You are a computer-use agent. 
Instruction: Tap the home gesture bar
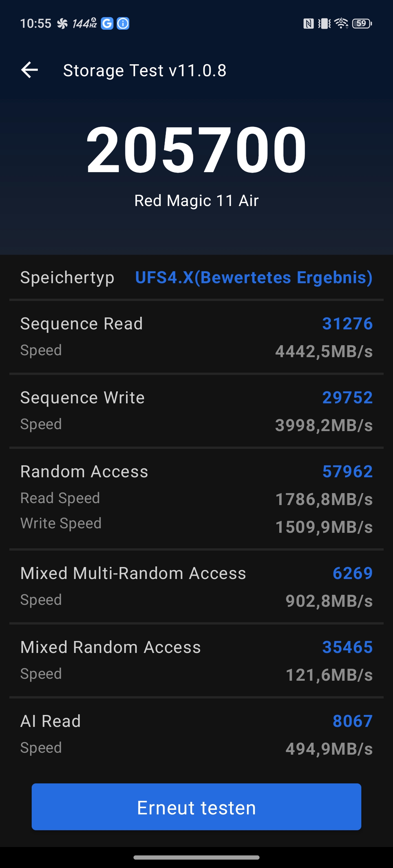pyautogui.click(x=196, y=858)
